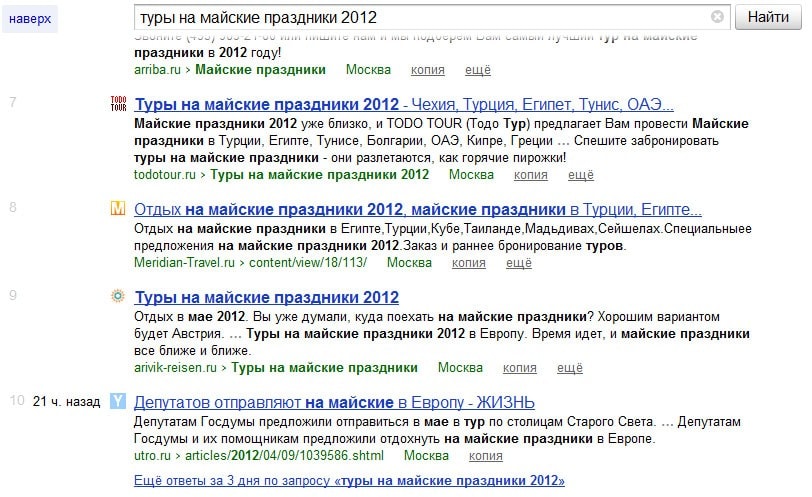Click result number 8

[x=13, y=208]
